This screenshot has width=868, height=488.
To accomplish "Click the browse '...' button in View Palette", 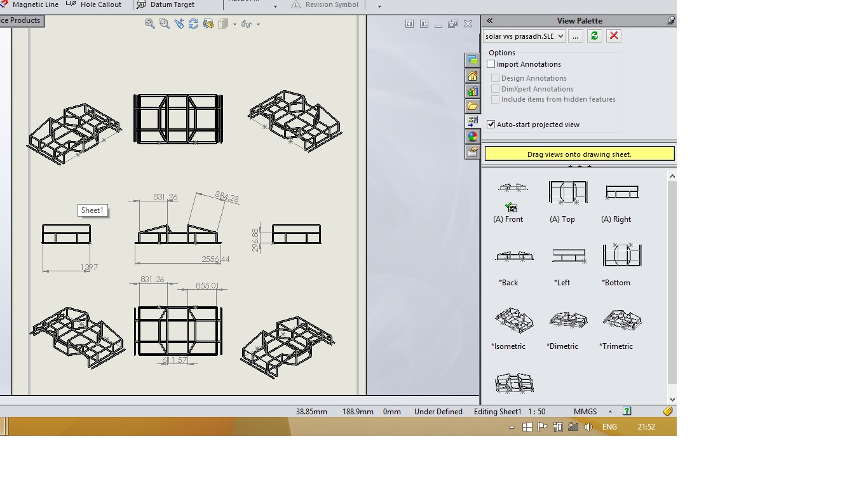I will [575, 36].
